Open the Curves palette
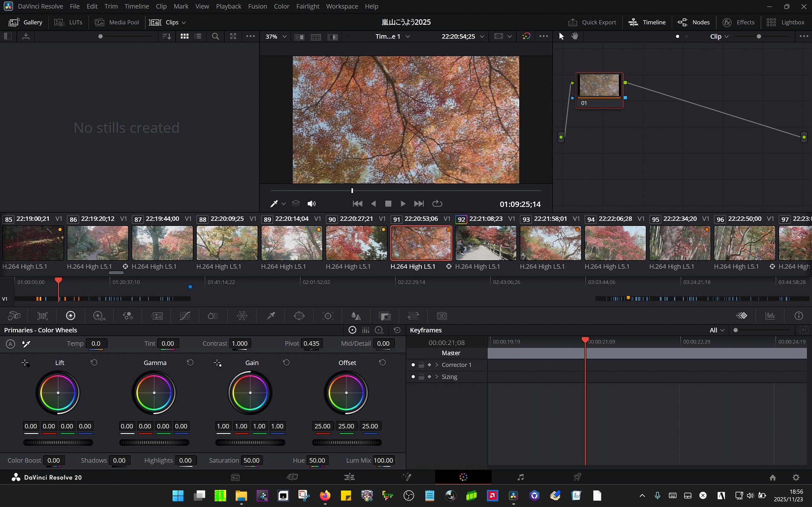Screen dimensions: 812x507 (185, 316)
